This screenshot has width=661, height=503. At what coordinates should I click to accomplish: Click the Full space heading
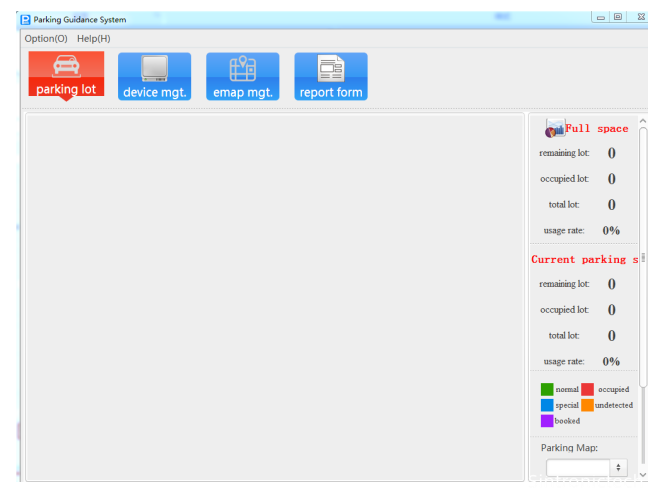pos(597,129)
